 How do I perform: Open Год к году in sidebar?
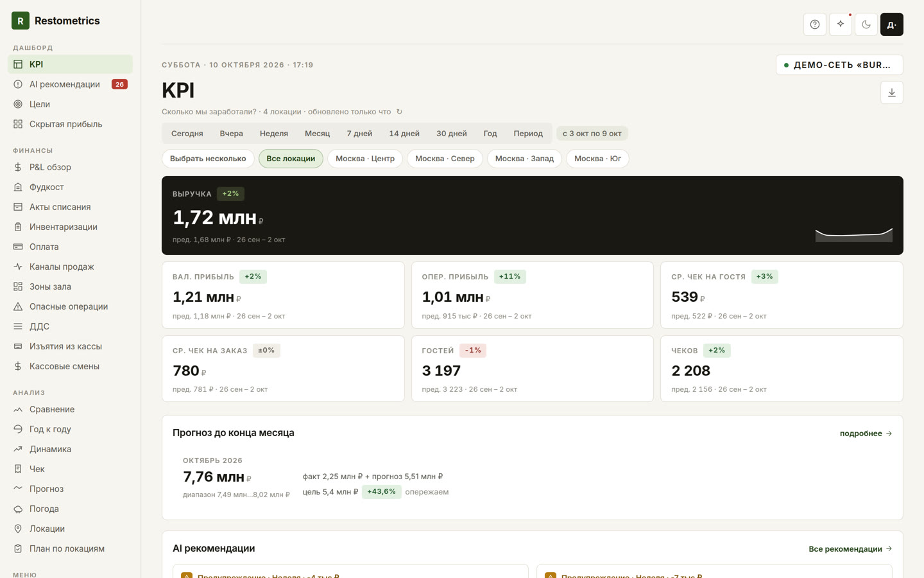70,429
